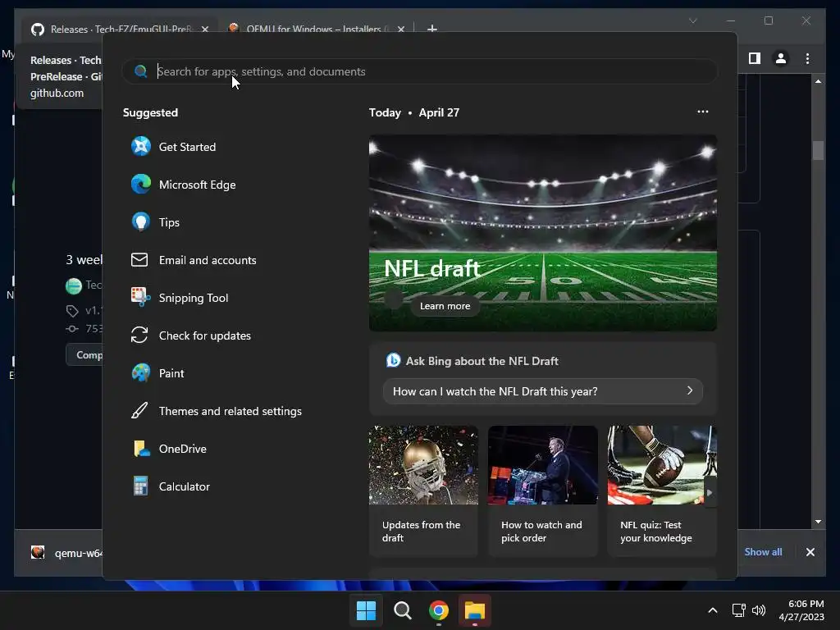
Task: Open the qemu-w64 downloaded file
Action: pos(66,553)
